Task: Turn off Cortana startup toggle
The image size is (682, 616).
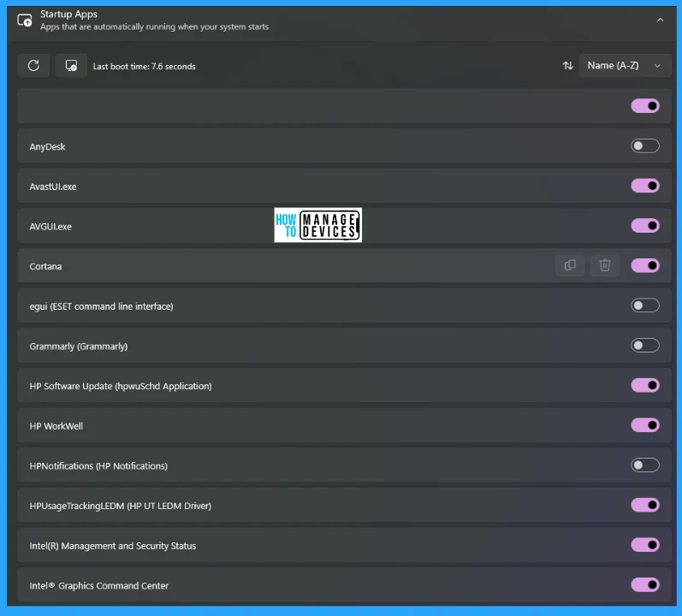Action: point(645,265)
